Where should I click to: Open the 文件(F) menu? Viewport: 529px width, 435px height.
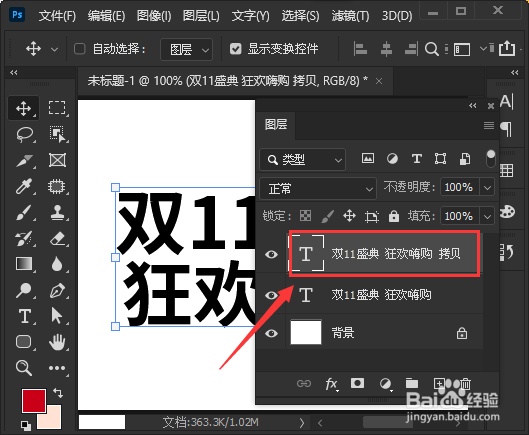tap(57, 16)
